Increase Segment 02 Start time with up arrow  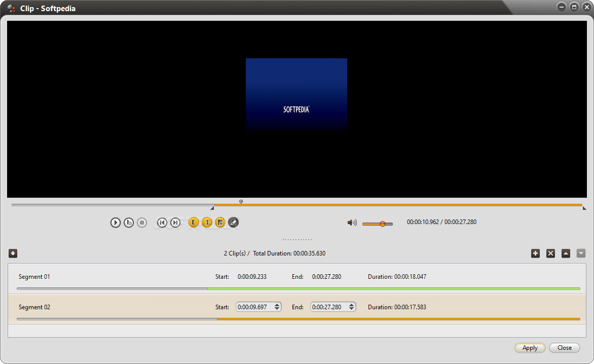(x=277, y=305)
